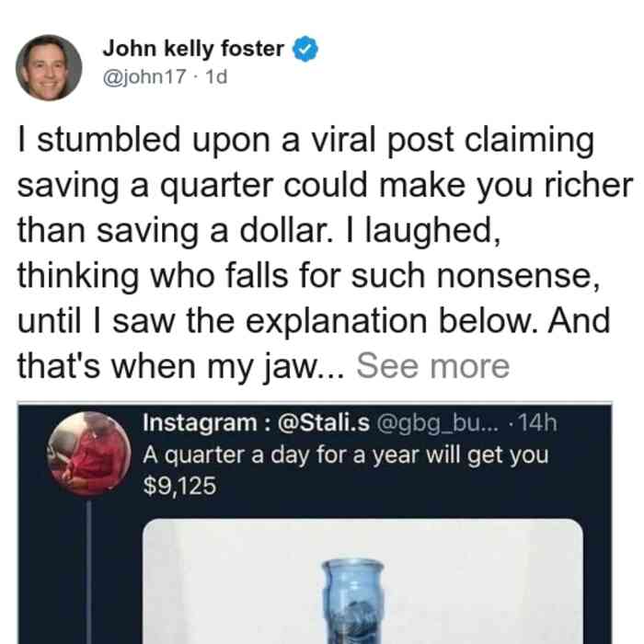Click the truncated line "that's when my jaw..."
The width and height of the screenshot is (644, 644).
(180, 367)
